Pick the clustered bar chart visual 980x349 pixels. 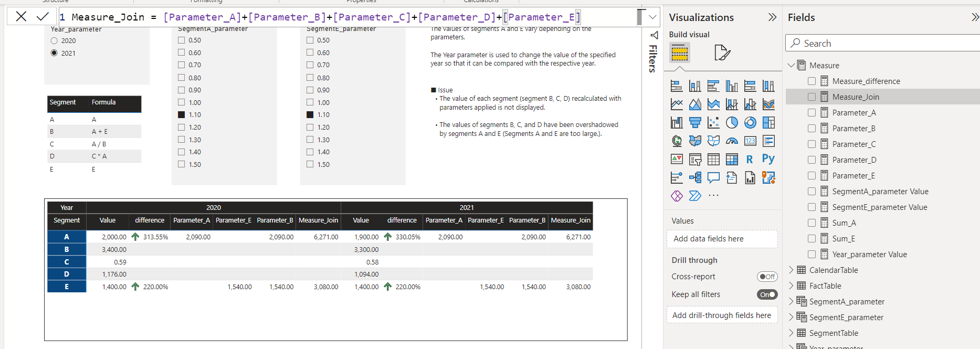(713, 86)
